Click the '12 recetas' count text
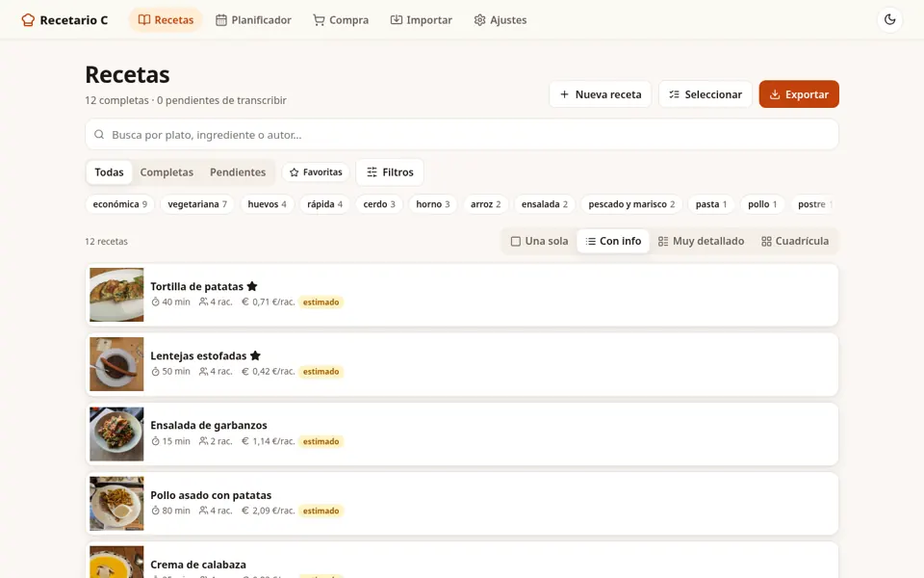924x578 pixels. coord(106,241)
